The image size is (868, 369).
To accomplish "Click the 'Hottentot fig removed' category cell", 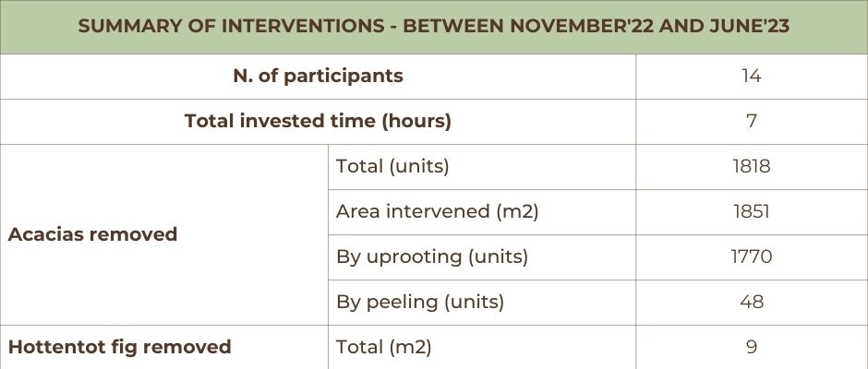I will 119,347.
